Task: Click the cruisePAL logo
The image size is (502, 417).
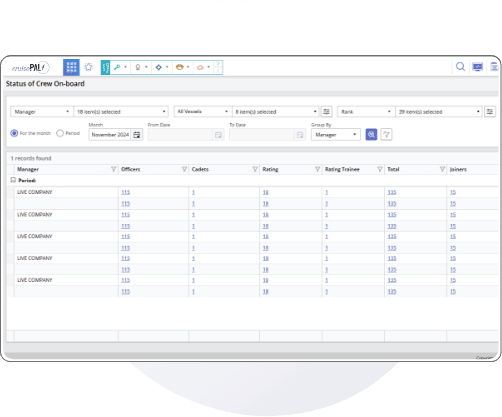Action: click(30, 68)
